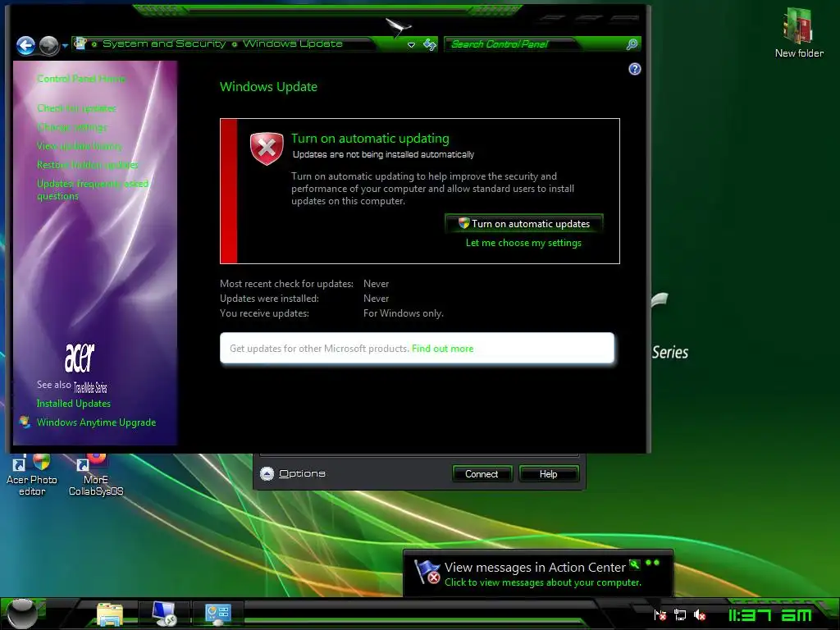Screen dimensions: 840x630
Task: Open Restore hidden updates link
Action: tap(87, 164)
